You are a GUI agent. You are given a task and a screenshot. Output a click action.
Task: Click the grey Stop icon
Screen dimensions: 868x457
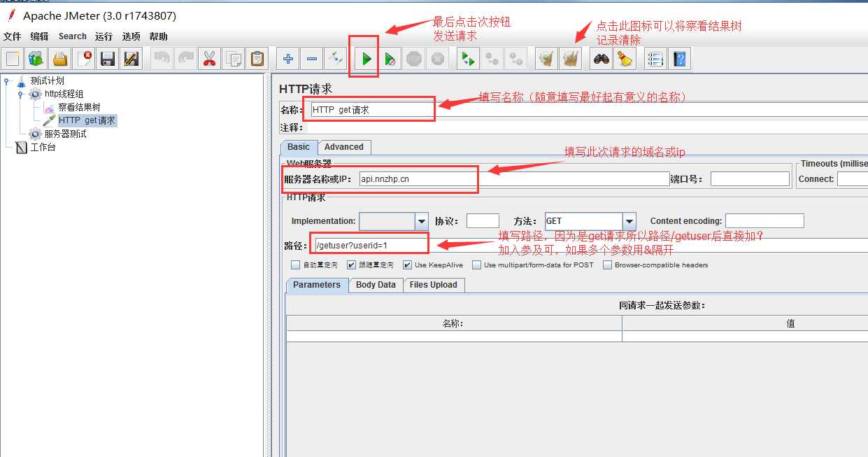(414, 59)
